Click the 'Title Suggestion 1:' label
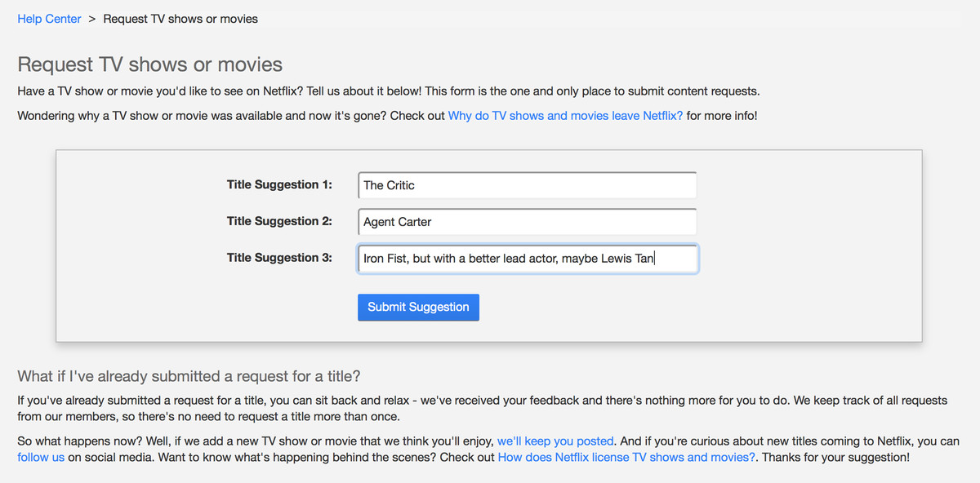Image resolution: width=980 pixels, height=483 pixels. [x=279, y=185]
